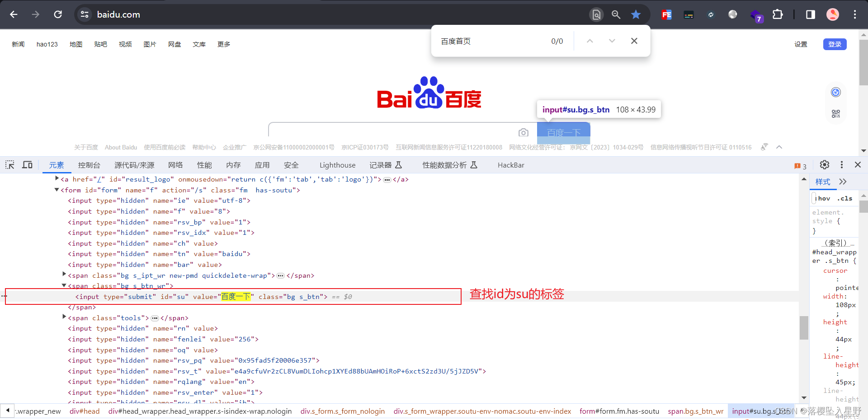Open the extensions puzzle icon
The width and height of the screenshot is (868, 420).
[778, 14]
